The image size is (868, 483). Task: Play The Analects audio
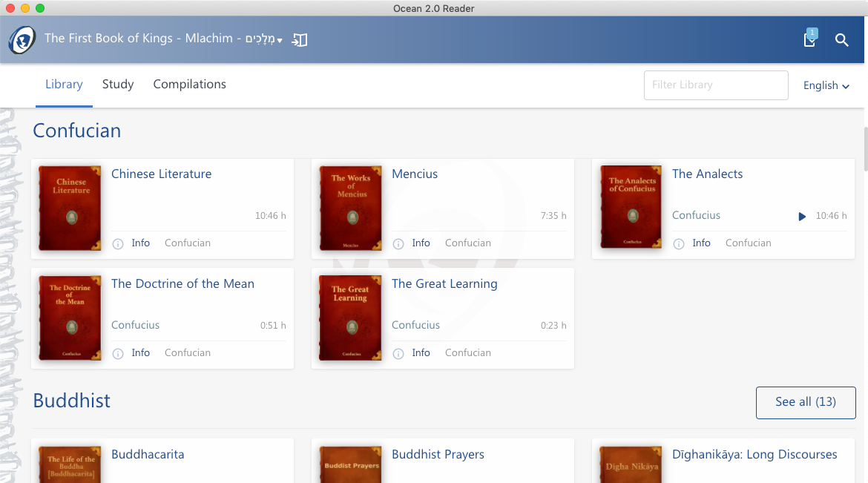coord(801,216)
